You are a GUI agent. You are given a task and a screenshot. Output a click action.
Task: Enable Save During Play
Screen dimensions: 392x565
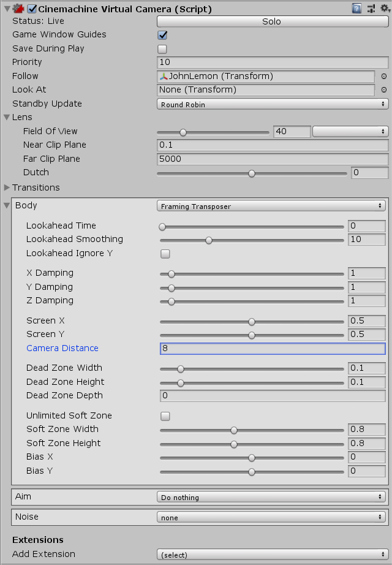(x=162, y=49)
